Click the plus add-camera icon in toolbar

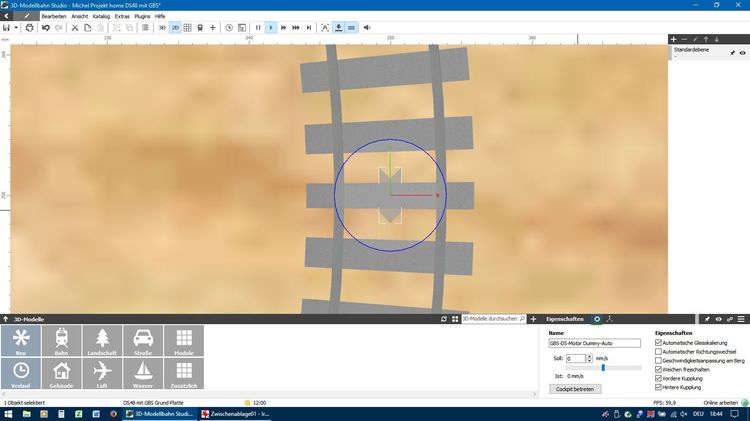tap(213, 28)
